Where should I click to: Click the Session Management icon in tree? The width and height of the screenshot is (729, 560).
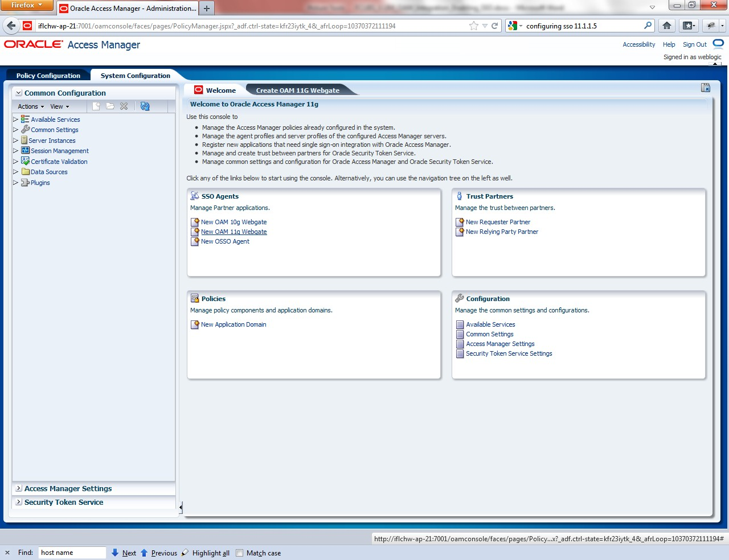tap(25, 150)
